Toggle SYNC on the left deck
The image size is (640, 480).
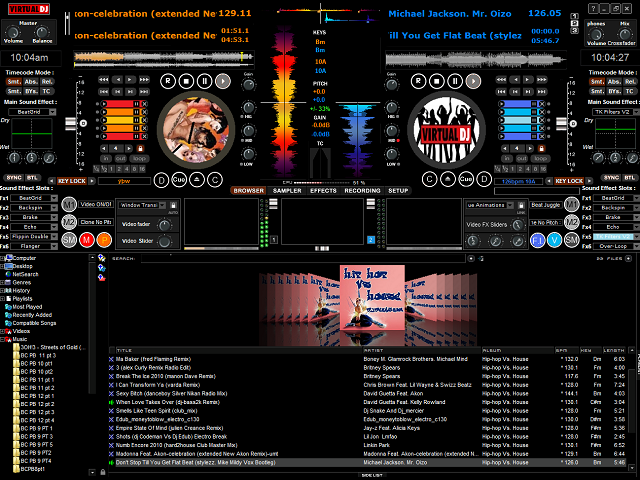tap(14, 178)
